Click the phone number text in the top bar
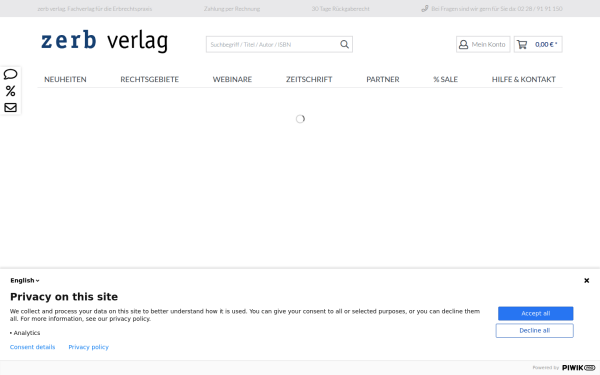This screenshot has height=375, width=600. (540, 8)
